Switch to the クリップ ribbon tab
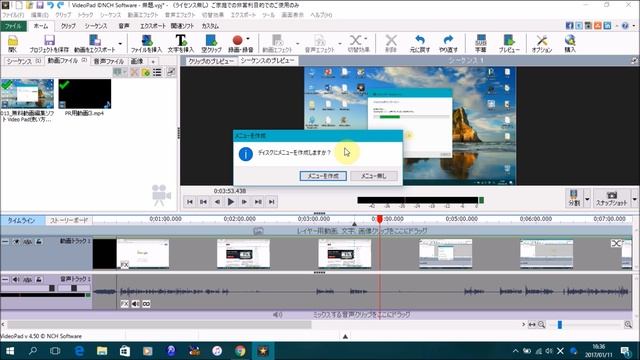Viewport: 640px width, 360px height. (x=68, y=26)
